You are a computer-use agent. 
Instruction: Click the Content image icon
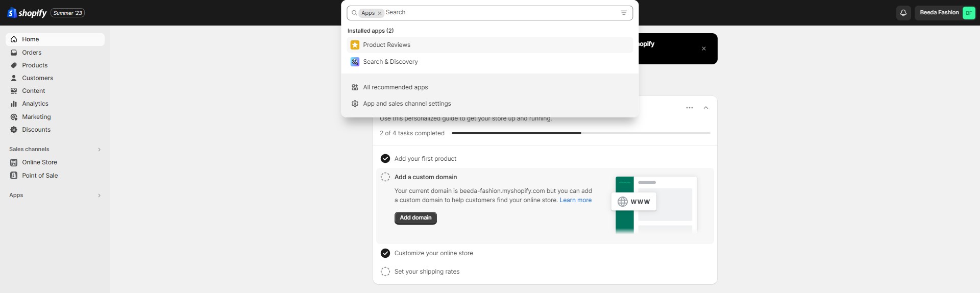[14, 91]
